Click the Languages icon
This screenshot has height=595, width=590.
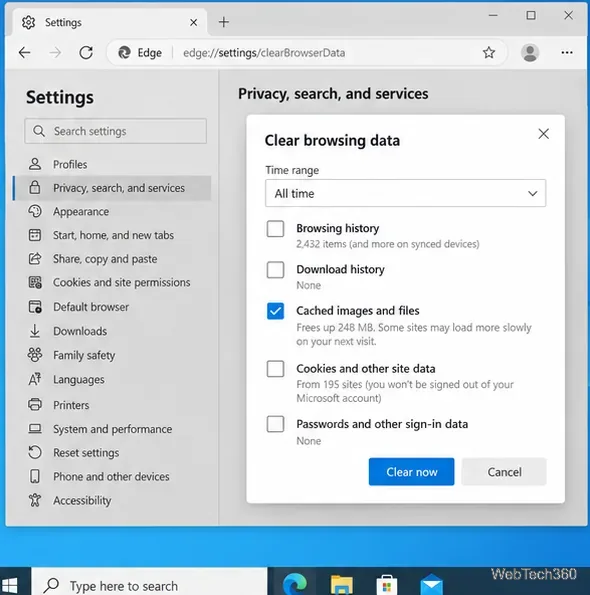click(35, 379)
